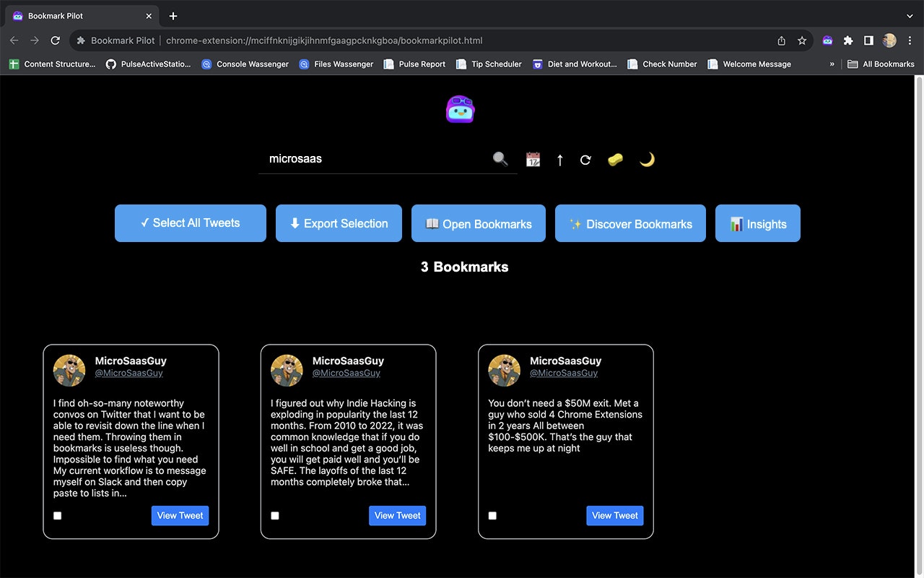Click Discover Bookmarks button

coord(630,223)
